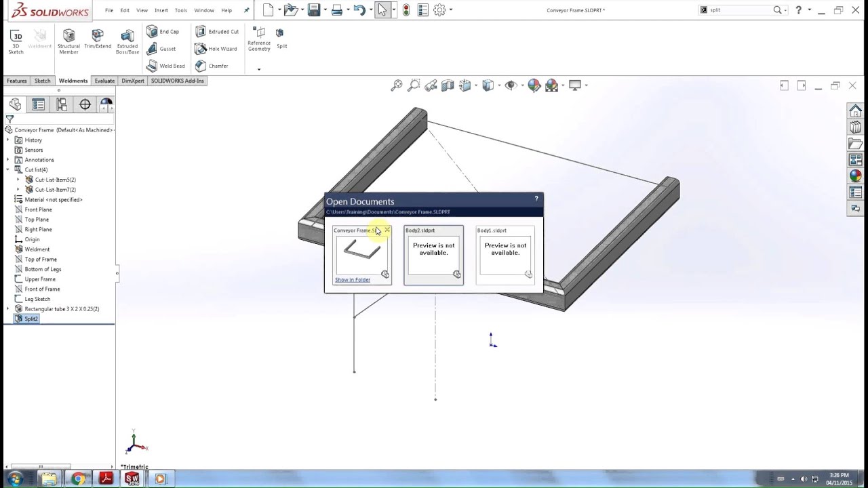Click the Zoom to Area icon

pyautogui.click(x=414, y=85)
